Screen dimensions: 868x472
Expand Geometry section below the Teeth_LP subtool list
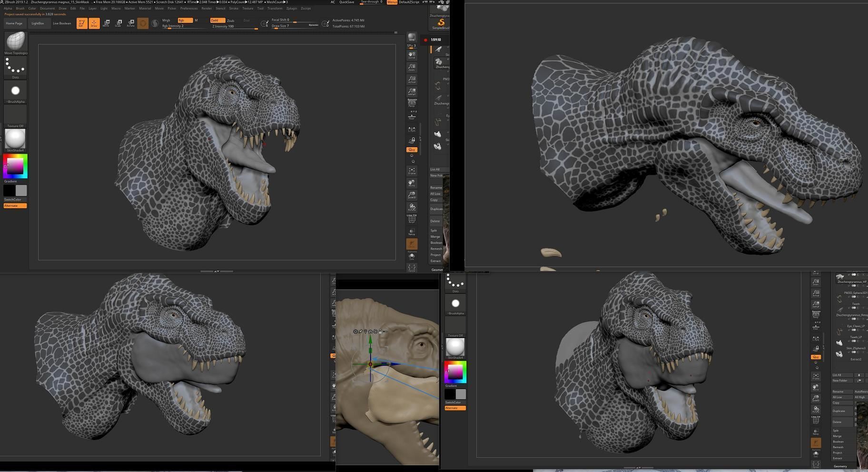[840, 466]
